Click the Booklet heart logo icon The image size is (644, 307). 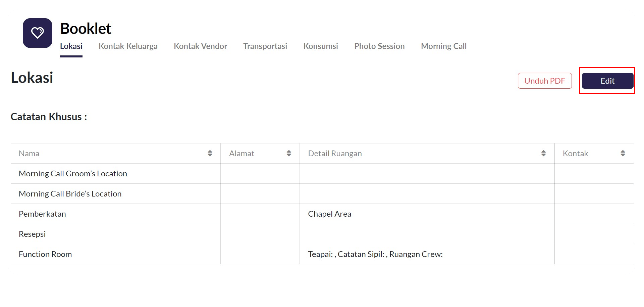[38, 33]
